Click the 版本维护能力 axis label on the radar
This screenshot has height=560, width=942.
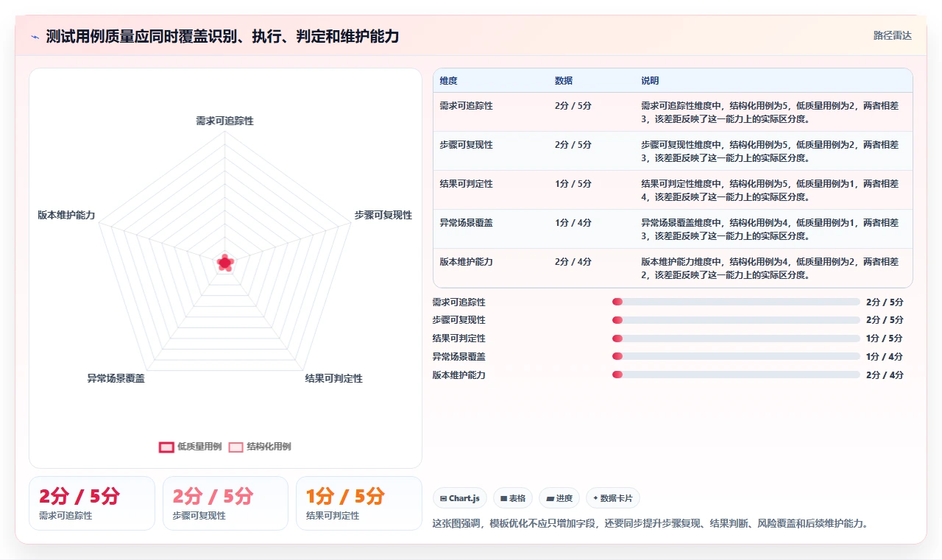[66, 216]
